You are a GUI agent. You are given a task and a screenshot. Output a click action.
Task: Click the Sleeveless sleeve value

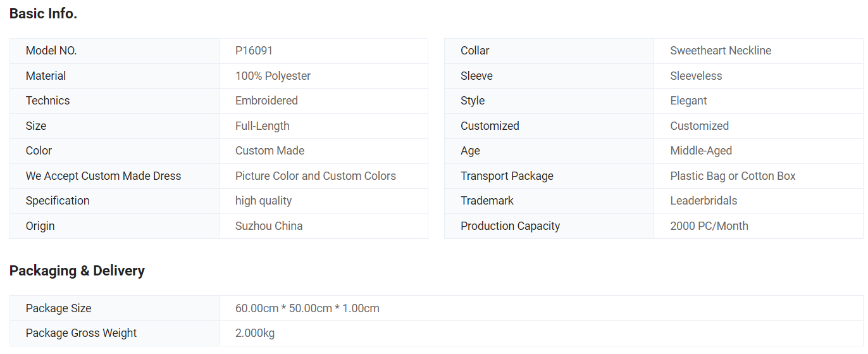click(x=696, y=76)
